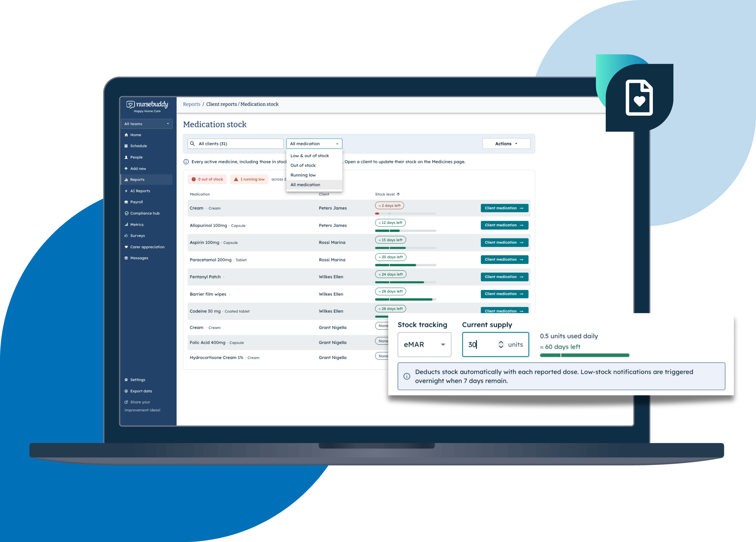
Task: Click Share your improvement ideas icon
Action: [x=126, y=402]
